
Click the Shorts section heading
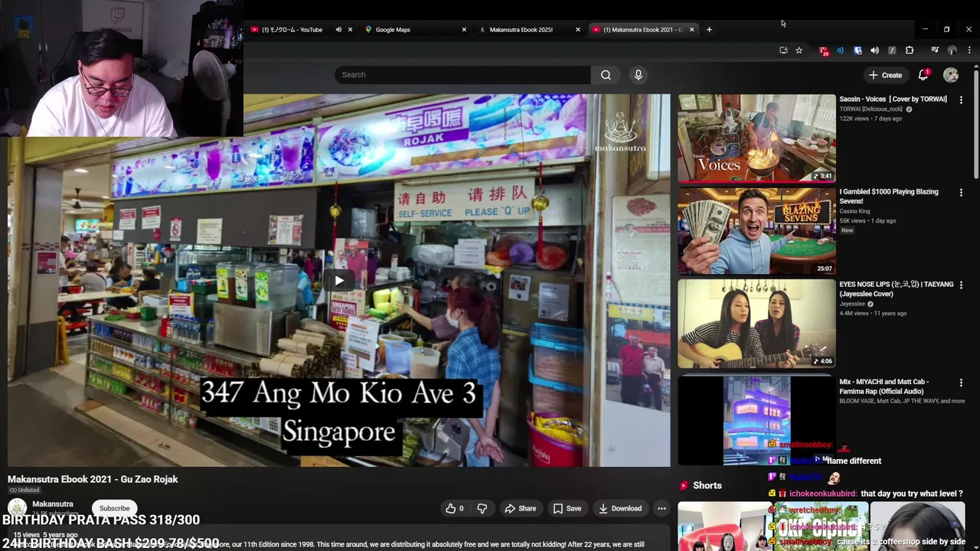[707, 485]
